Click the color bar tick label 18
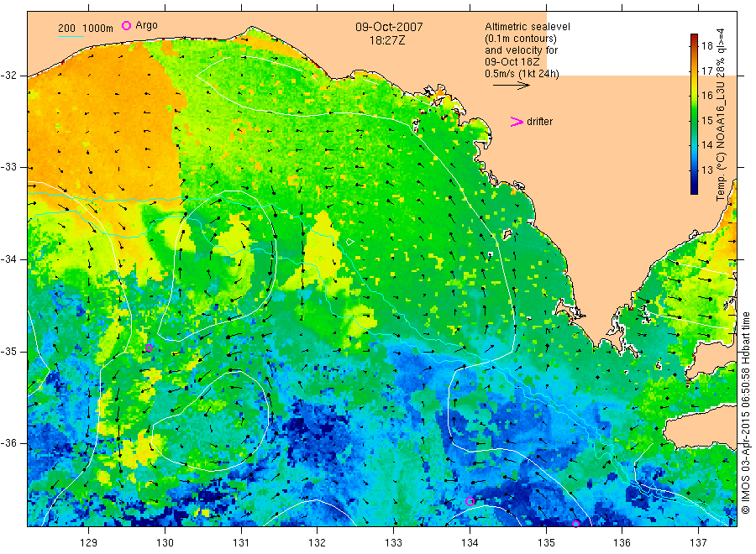The width and height of the screenshot is (756, 554). [706, 46]
